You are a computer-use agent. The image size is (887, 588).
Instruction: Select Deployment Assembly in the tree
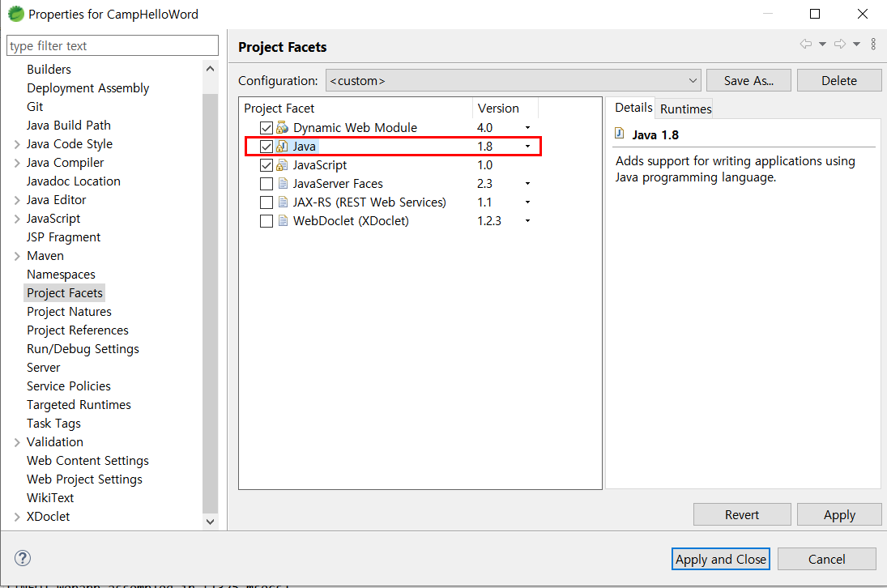pyautogui.click(x=87, y=88)
